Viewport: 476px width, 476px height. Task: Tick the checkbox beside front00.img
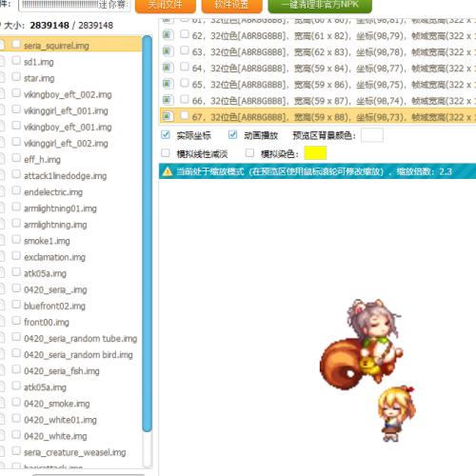coord(16,321)
